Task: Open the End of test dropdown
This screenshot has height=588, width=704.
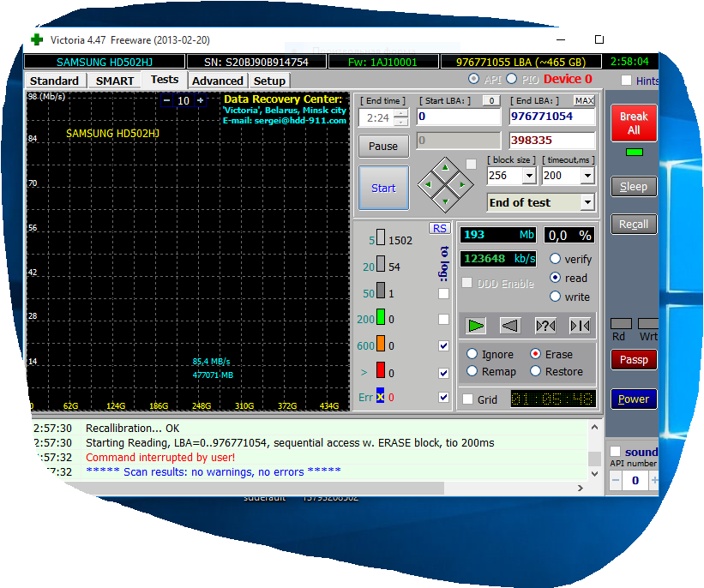Action: 587,203
